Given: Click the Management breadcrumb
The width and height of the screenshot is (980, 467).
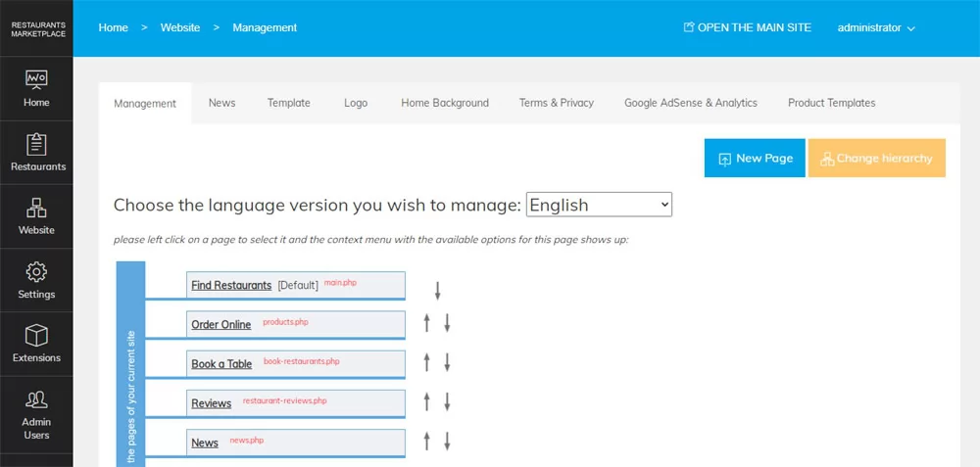Looking at the screenshot, I should click(265, 27).
